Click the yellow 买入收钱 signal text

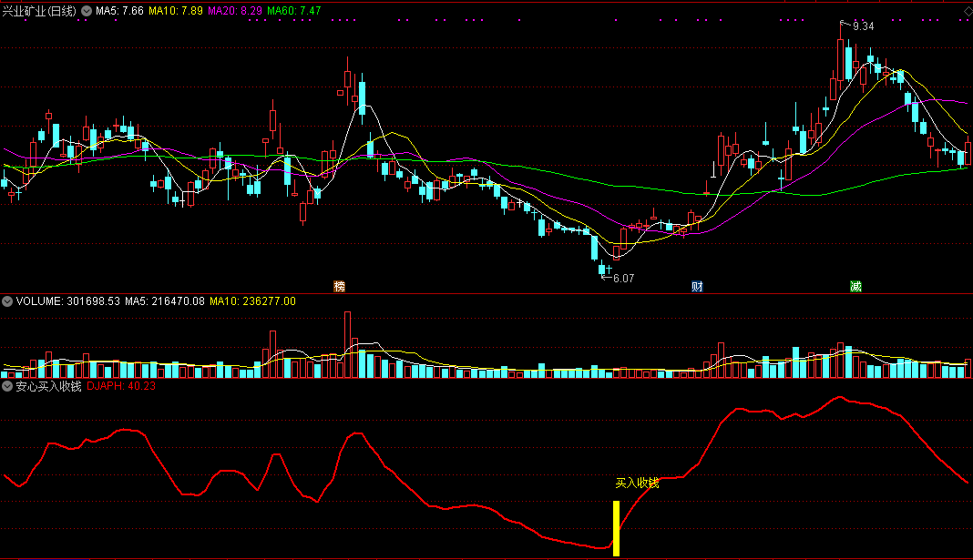point(637,484)
